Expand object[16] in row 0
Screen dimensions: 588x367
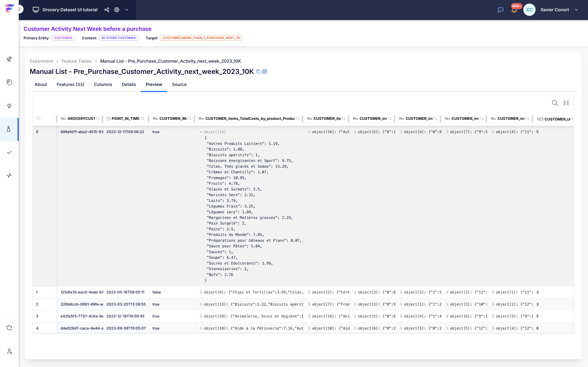point(309,132)
